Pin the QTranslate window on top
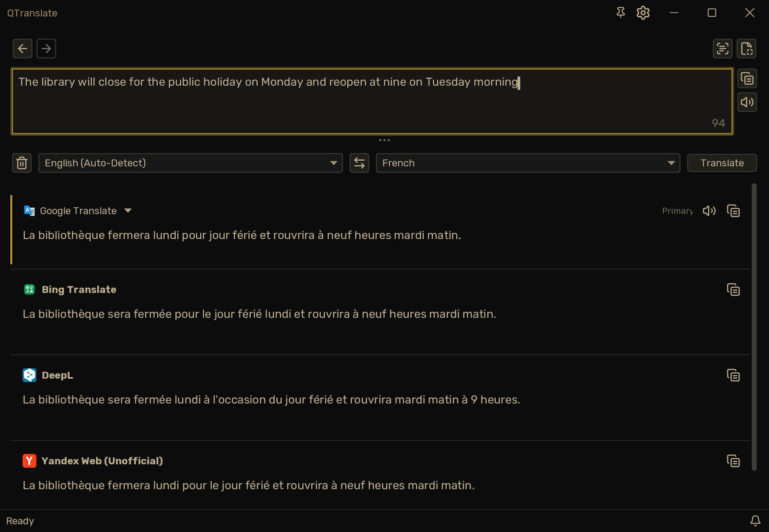This screenshot has width=769, height=532. pos(620,13)
